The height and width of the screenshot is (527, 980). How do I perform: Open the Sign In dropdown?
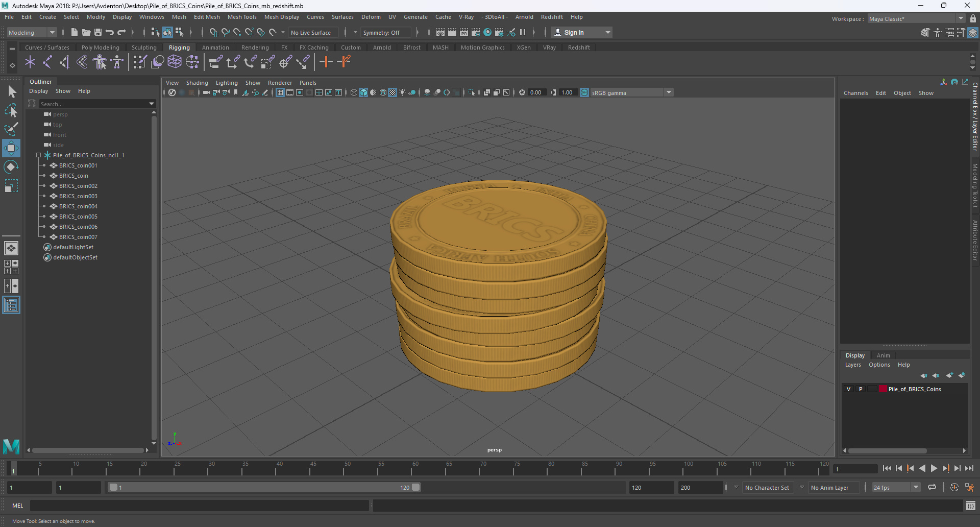click(x=582, y=32)
